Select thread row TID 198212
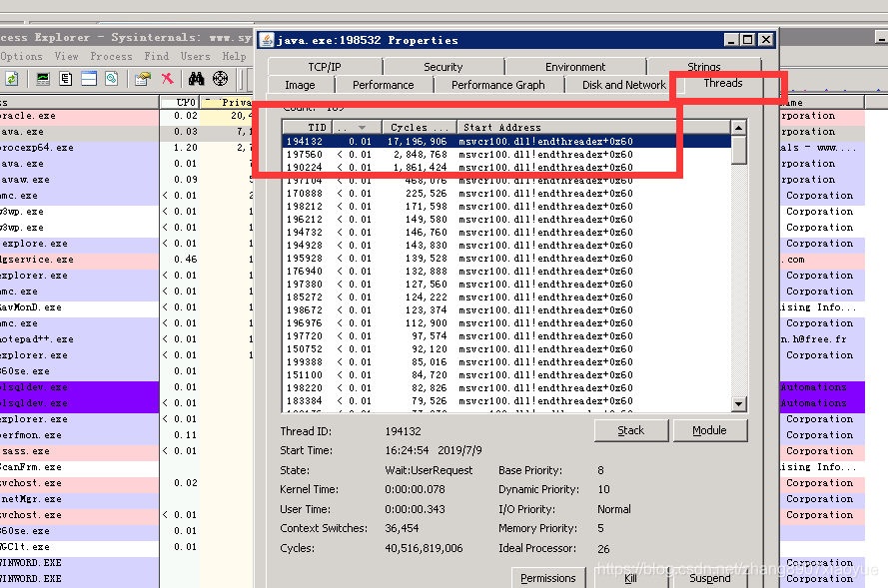888x588 pixels. point(506,206)
